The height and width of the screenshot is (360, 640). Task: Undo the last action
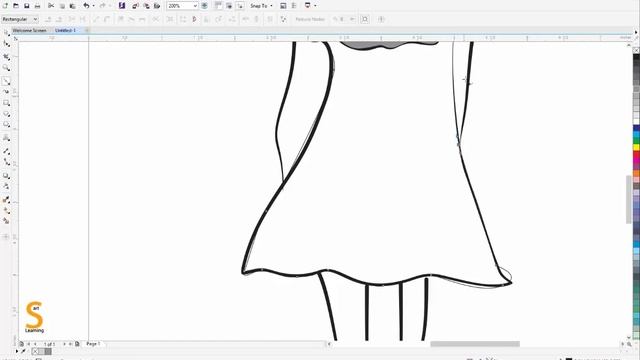(x=86, y=6)
